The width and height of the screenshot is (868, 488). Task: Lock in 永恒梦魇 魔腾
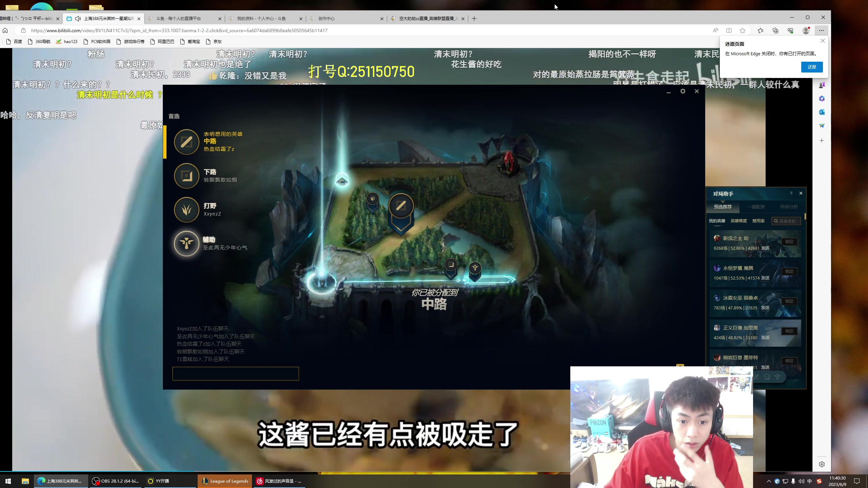tap(789, 271)
